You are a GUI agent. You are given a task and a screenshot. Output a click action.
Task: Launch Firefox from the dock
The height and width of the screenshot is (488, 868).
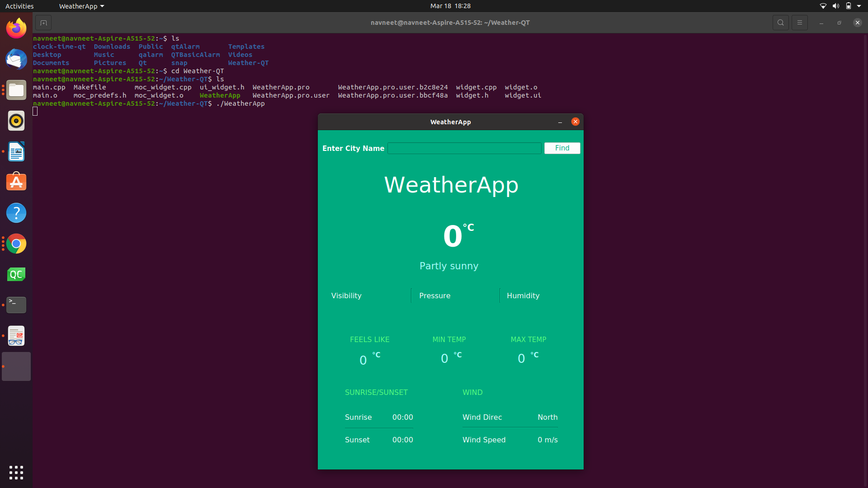click(16, 28)
